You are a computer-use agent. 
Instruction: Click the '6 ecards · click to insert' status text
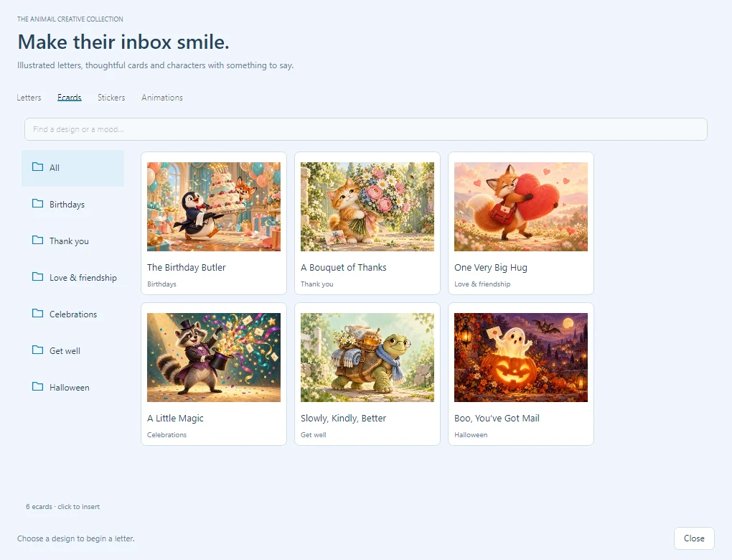62,507
